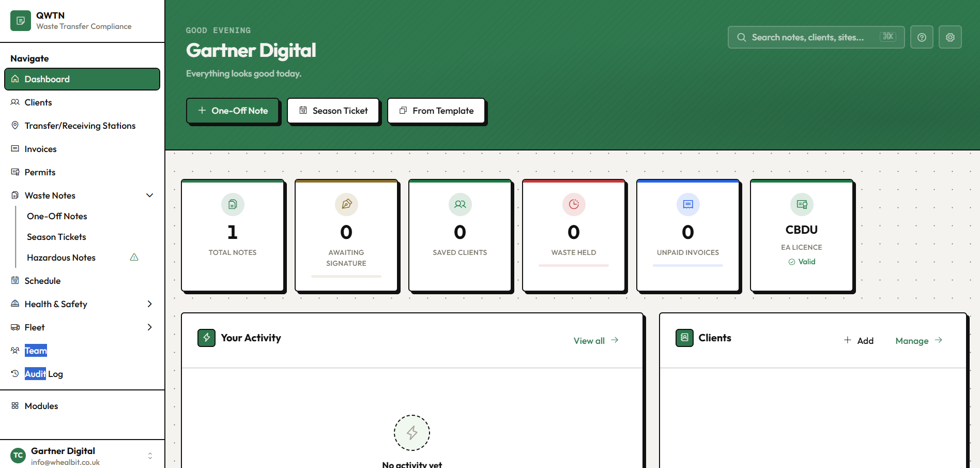The image size is (980, 468).
Task: Click the Unpaid Invoices progress bar
Action: click(688, 266)
